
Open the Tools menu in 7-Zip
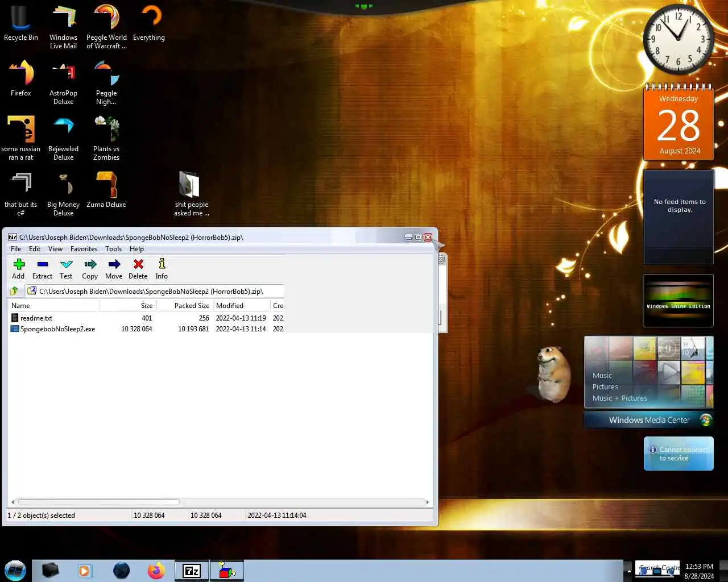tap(113, 249)
